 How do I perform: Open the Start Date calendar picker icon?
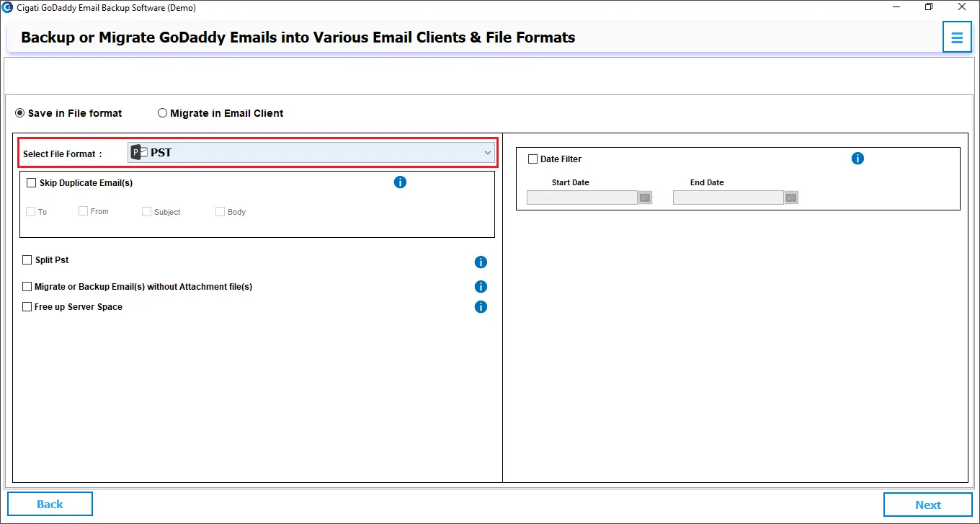(645, 197)
